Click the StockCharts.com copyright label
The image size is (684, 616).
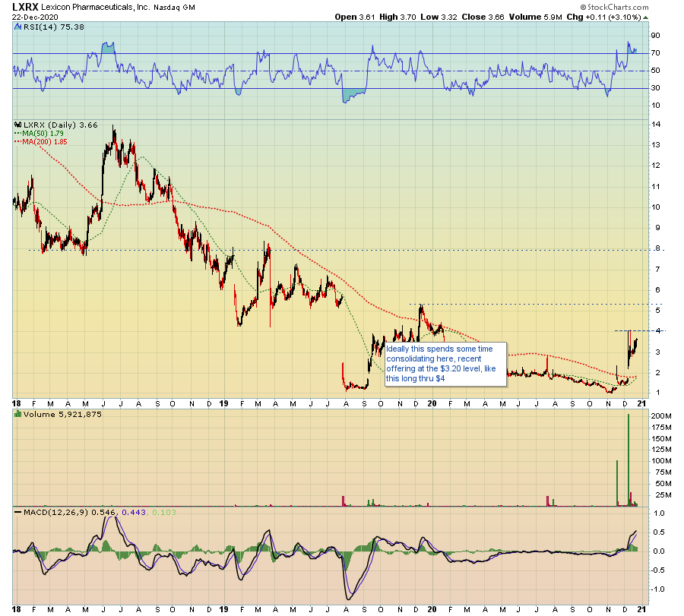[614, 7]
